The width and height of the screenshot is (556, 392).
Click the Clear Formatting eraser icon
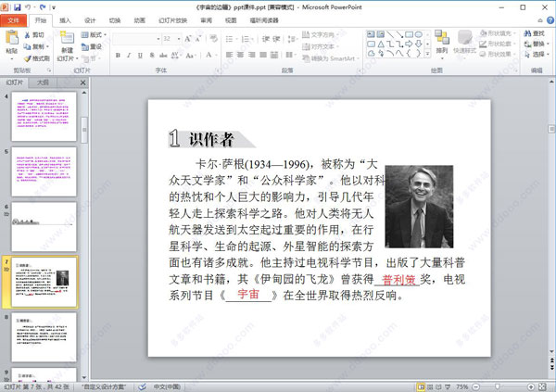tap(213, 38)
